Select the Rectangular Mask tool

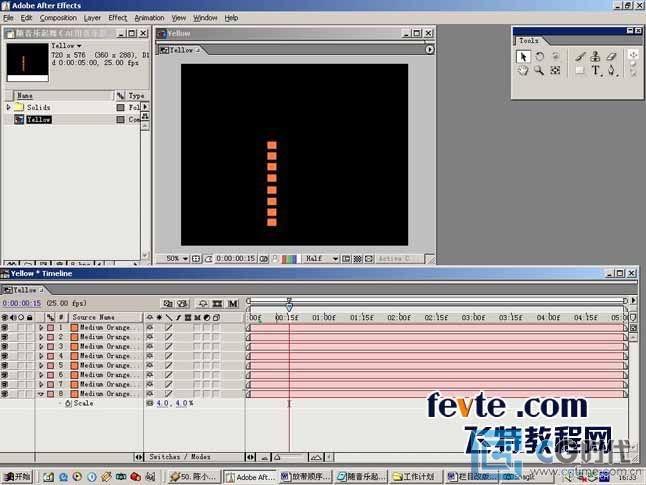click(580, 70)
